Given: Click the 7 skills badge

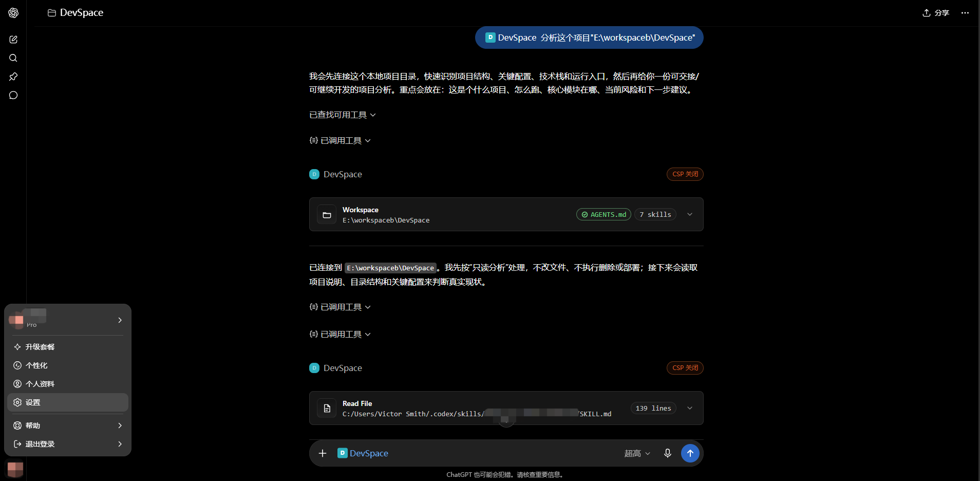Looking at the screenshot, I should [655, 215].
